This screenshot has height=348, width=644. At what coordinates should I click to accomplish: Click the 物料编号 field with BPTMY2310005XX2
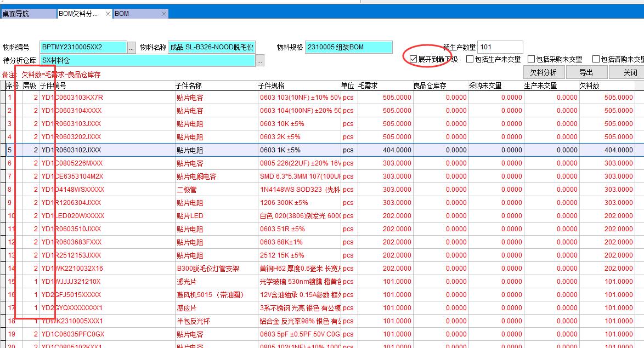82,47
